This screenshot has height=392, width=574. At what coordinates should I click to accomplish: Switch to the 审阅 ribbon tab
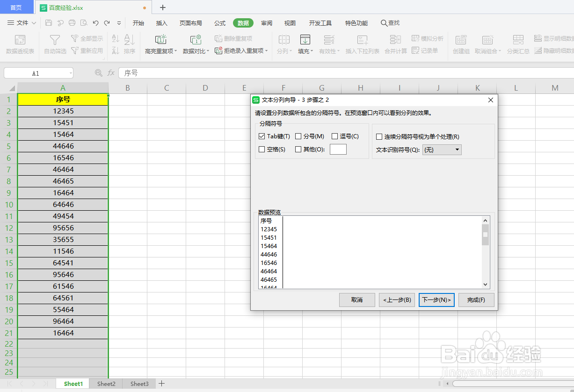click(x=267, y=23)
